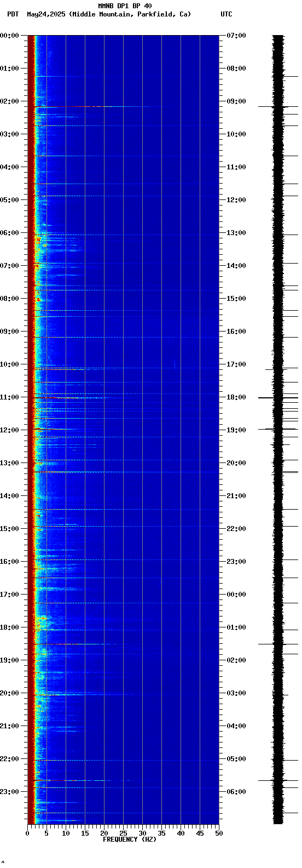Click the frequency axis tick "10"
Image resolution: width=302 pixels, height=868 pixels.
pyautogui.click(x=66, y=833)
